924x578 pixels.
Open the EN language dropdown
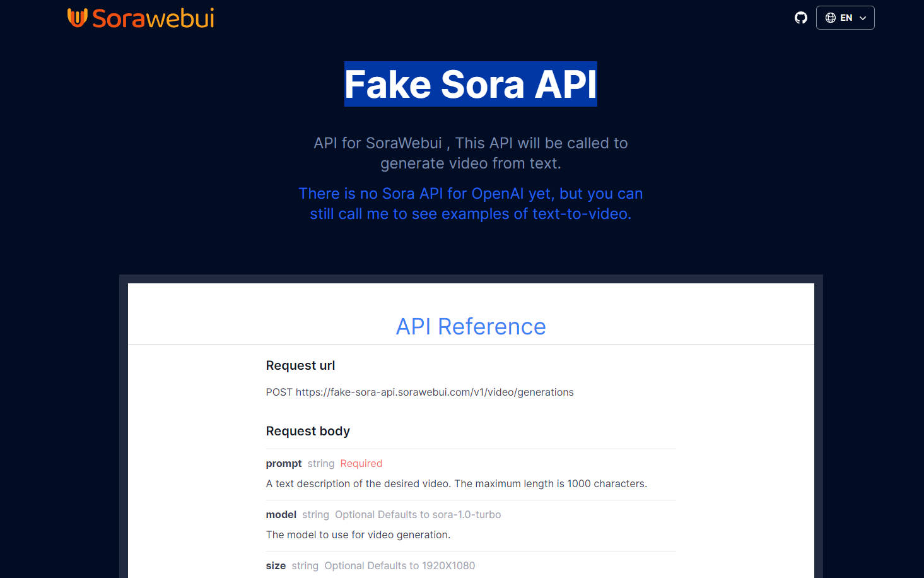845,17
